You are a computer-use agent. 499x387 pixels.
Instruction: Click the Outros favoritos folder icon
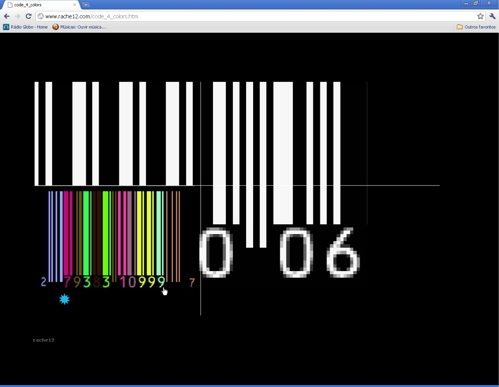(460, 27)
